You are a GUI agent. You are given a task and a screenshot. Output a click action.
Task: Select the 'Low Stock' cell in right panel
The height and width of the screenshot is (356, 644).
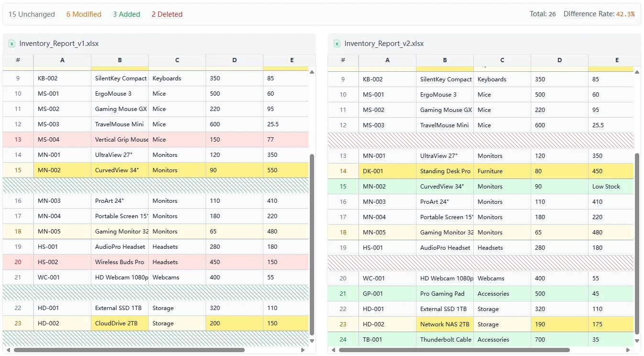(607, 186)
